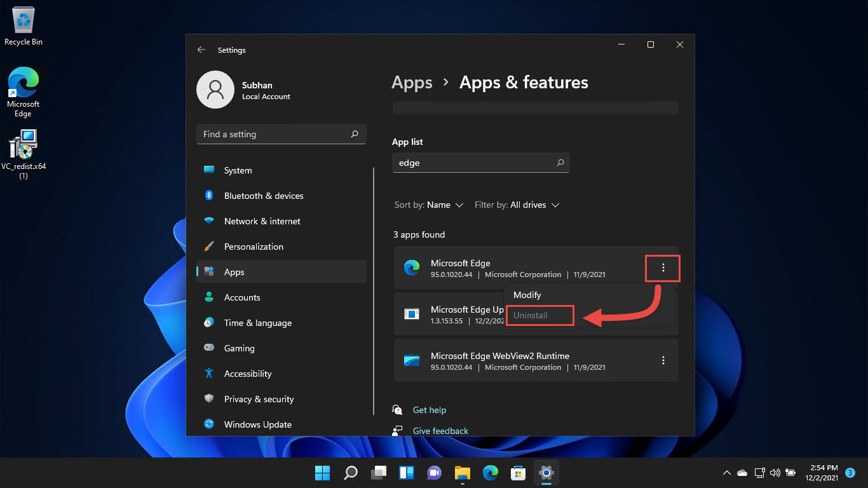Viewport: 868px width, 488px height.
Task: Open the Give feedback link
Action: tap(440, 431)
